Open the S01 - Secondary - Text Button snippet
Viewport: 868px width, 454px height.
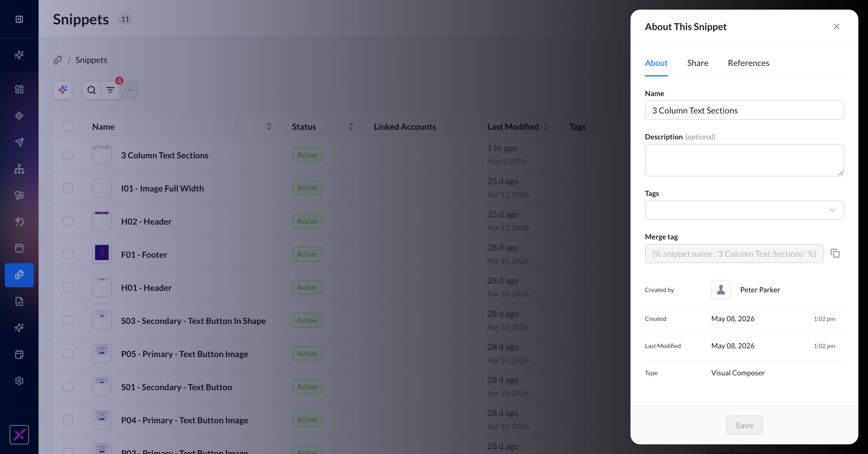click(x=177, y=387)
